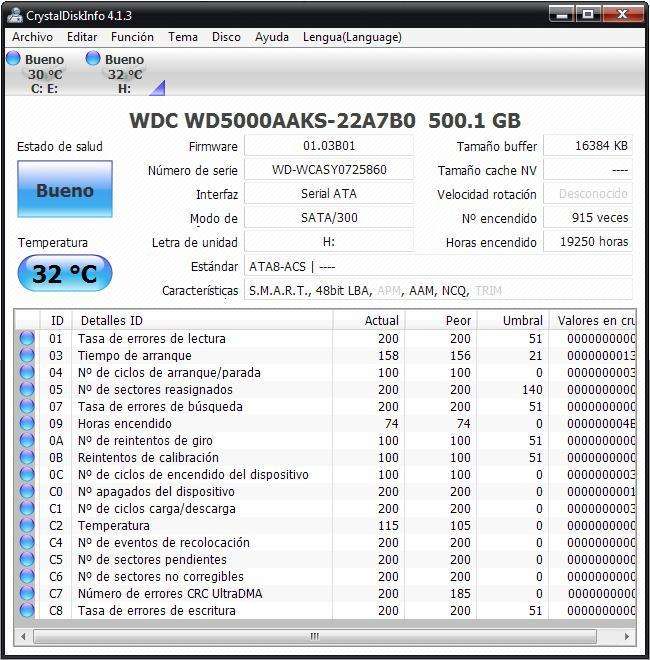This screenshot has width=650, height=660.
Task: Click the buffer size value 16384 KB
Action: click(x=588, y=146)
